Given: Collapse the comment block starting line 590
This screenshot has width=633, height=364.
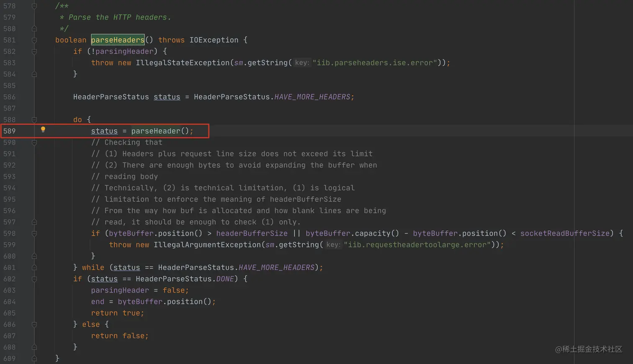Looking at the screenshot, I should click(34, 143).
